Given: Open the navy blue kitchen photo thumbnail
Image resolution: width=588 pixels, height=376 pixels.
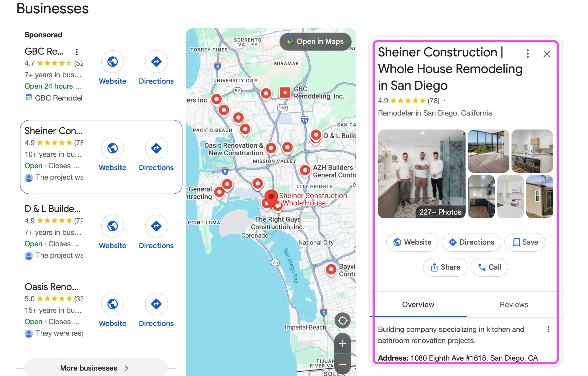Looking at the screenshot, I should [481, 197].
